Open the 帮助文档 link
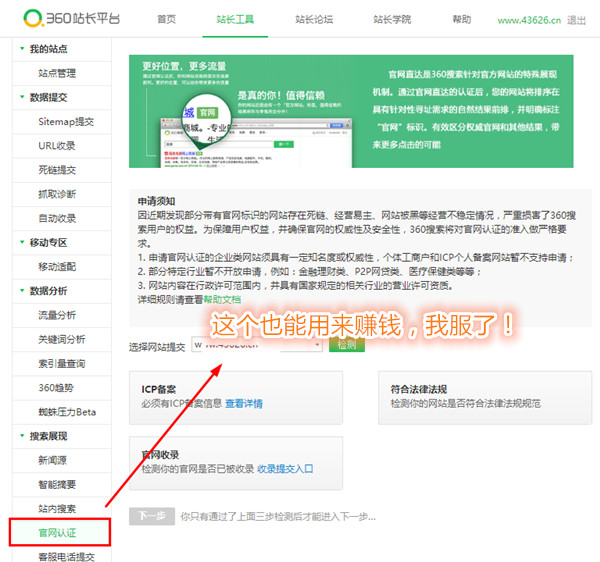 tap(222, 299)
